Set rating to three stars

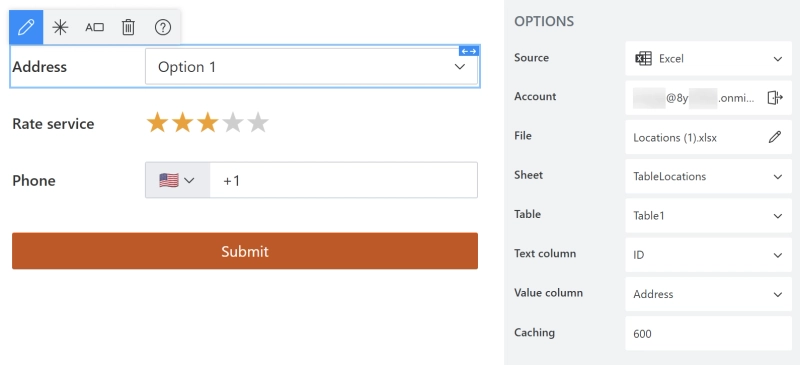[x=208, y=123]
